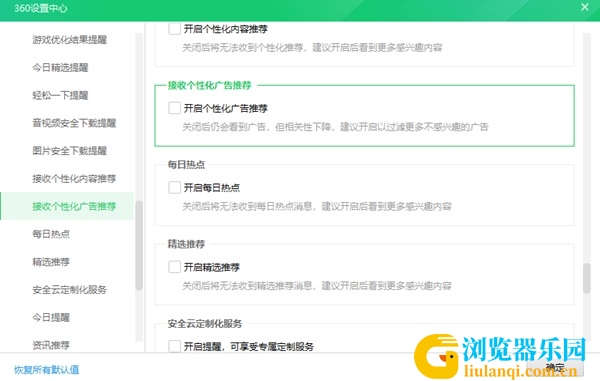Go to 安全云定制化服务 in sidebar
600x381 pixels.
(x=69, y=290)
